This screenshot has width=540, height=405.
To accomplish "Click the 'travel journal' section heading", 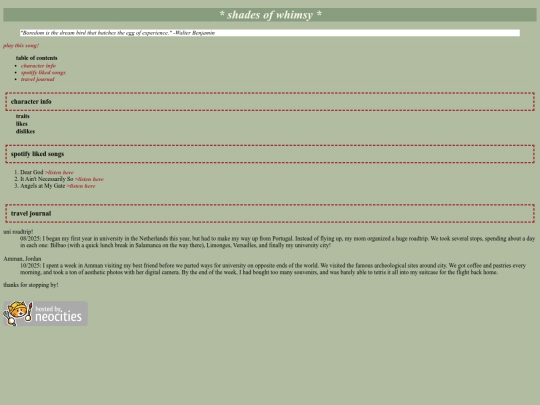I will (31, 214).
